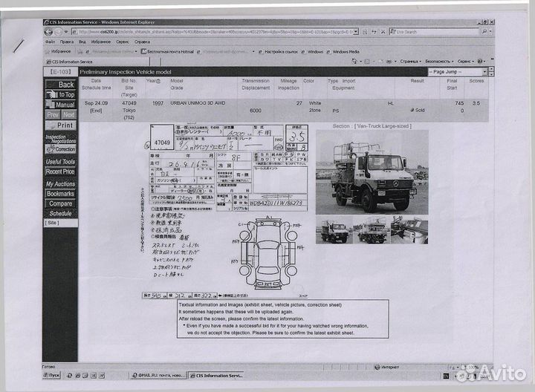Click the add to favorites bar star icon
This screenshot has height=392, width=535.
(80, 52)
